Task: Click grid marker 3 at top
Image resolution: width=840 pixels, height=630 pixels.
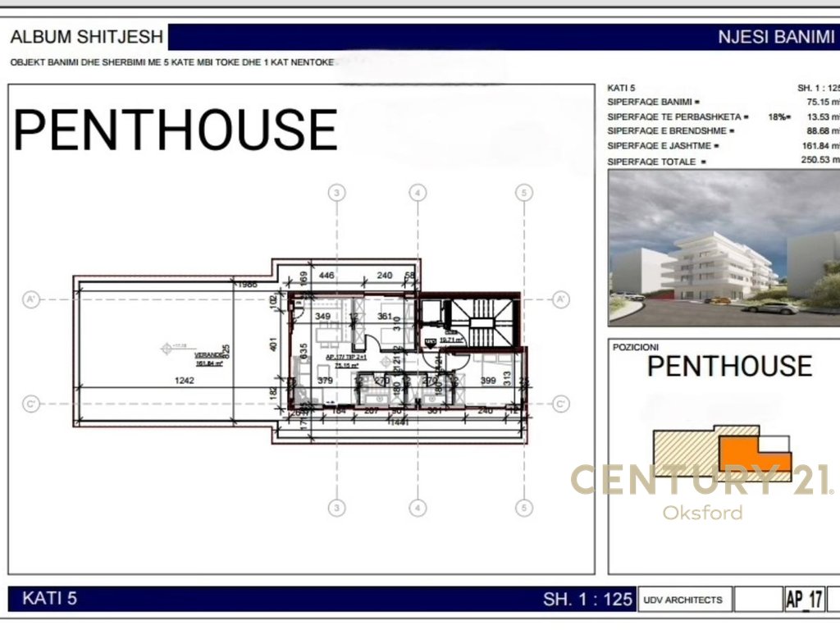Action: coord(336,193)
